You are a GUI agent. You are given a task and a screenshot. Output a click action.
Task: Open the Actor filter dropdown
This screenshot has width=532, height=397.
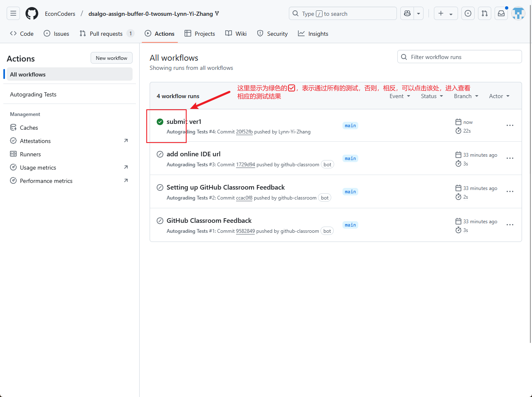pos(499,96)
